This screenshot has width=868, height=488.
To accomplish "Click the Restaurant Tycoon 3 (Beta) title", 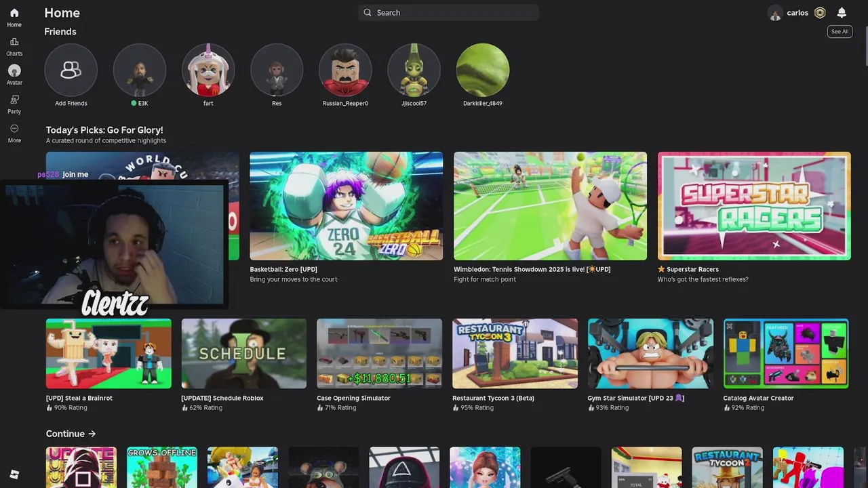I will (x=493, y=398).
